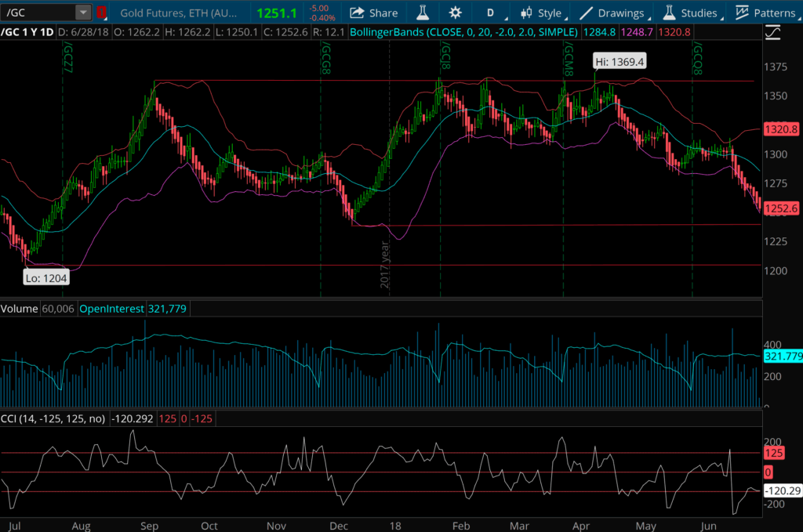Open the symbol dropdown arrow beside /GC
Image resolution: width=803 pixels, height=532 pixels.
(x=82, y=12)
